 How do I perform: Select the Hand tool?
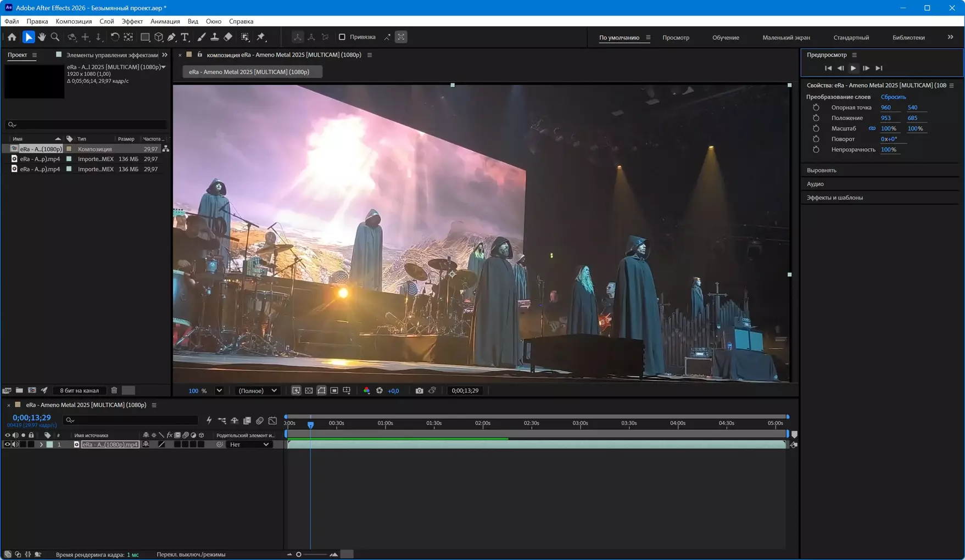[42, 37]
